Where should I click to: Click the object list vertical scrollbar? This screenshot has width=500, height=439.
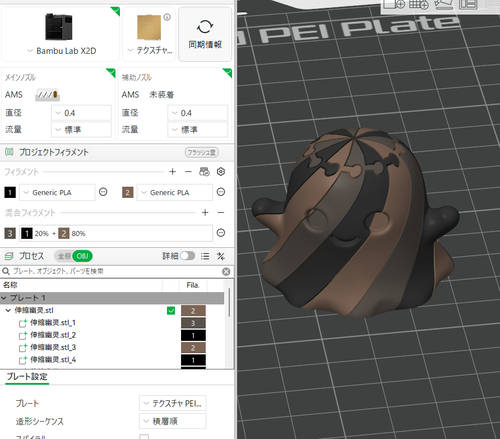click(229, 303)
